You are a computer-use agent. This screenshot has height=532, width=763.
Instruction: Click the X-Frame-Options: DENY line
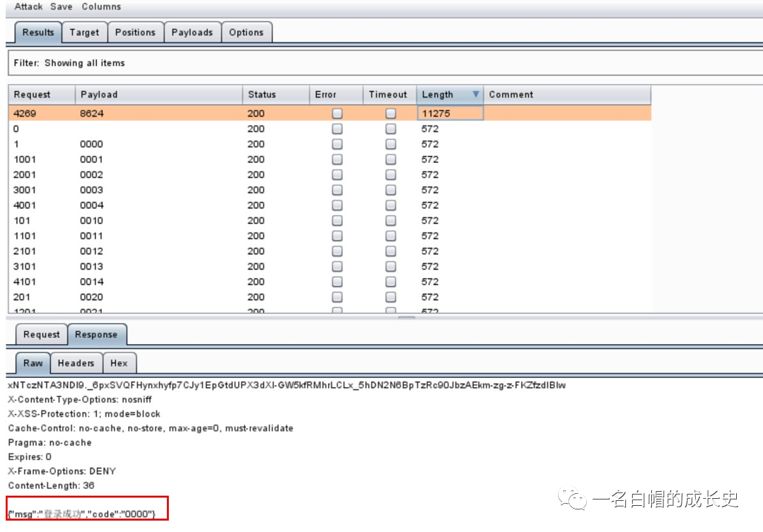click(x=62, y=471)
